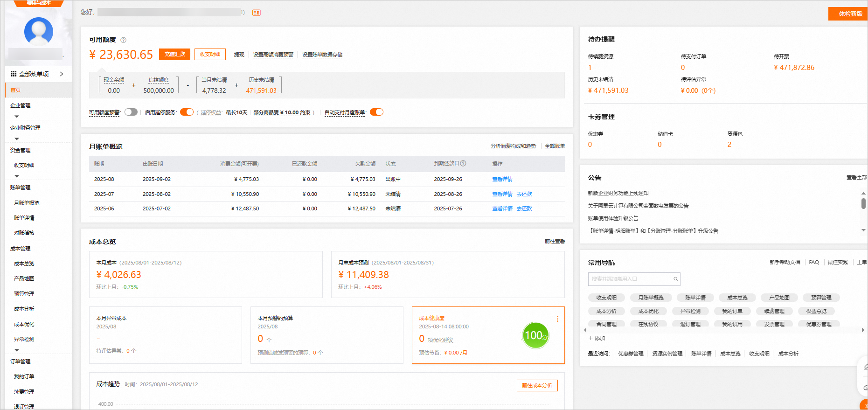
Task: Click the ID card icon after the greeting
Action: [256, 13]
